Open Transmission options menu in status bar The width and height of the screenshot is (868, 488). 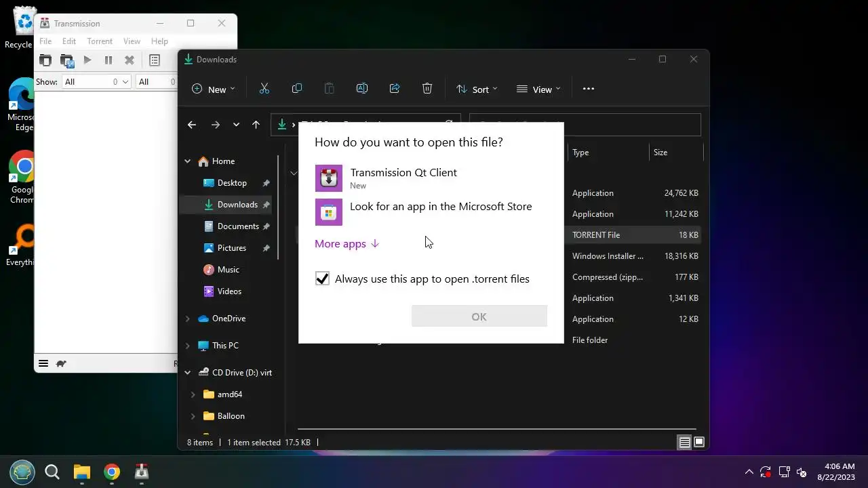click(43, 364)
